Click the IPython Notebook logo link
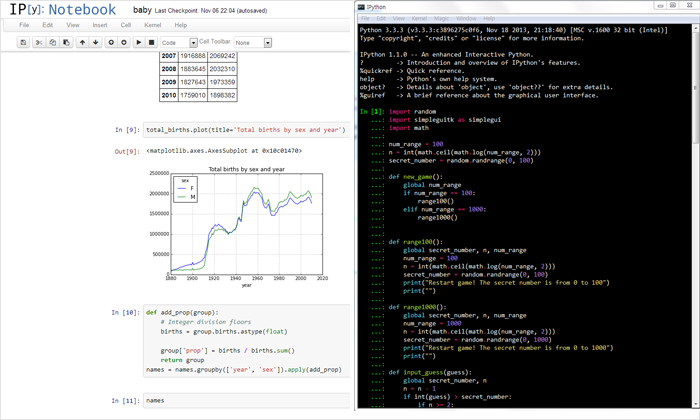Image resolution: width=700 pixels, height=420 pixels. 62,9
